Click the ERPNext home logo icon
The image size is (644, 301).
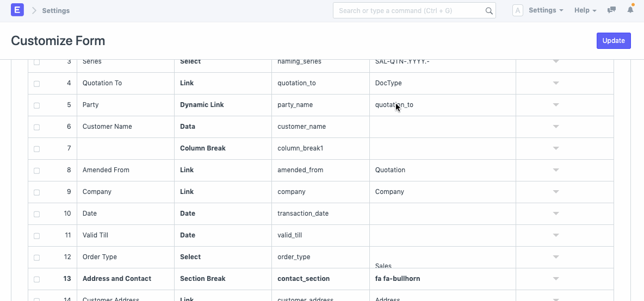pyautogui.click(x=17, y=10)
